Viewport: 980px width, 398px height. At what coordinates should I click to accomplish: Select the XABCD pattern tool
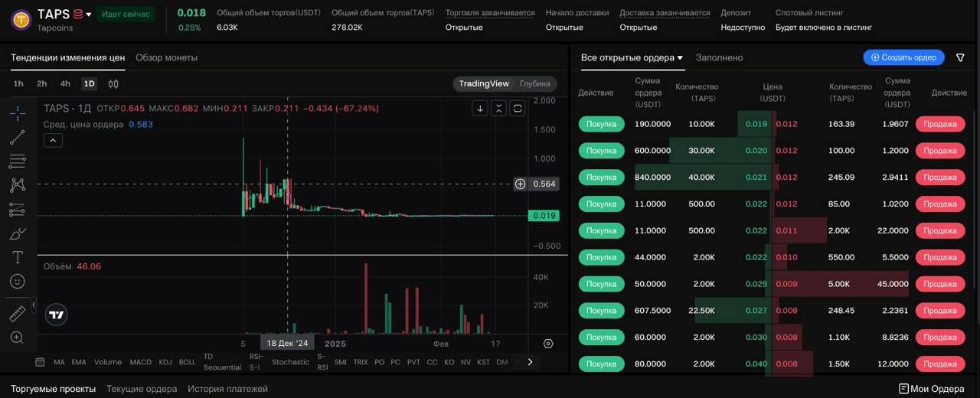pyautogui.click(x=17, y=184)
